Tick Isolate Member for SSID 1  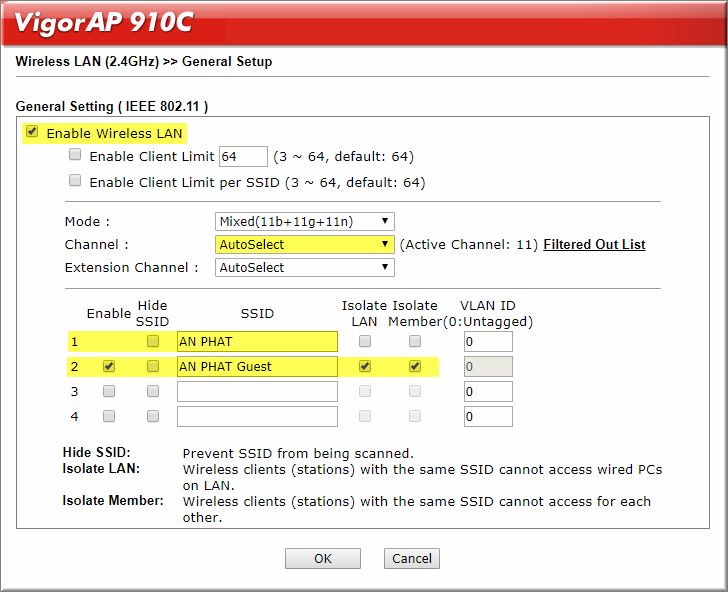coord(415,341)
